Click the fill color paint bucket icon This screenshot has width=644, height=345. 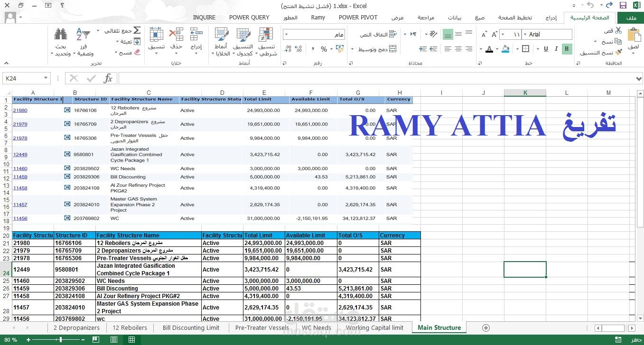(505, 48)
